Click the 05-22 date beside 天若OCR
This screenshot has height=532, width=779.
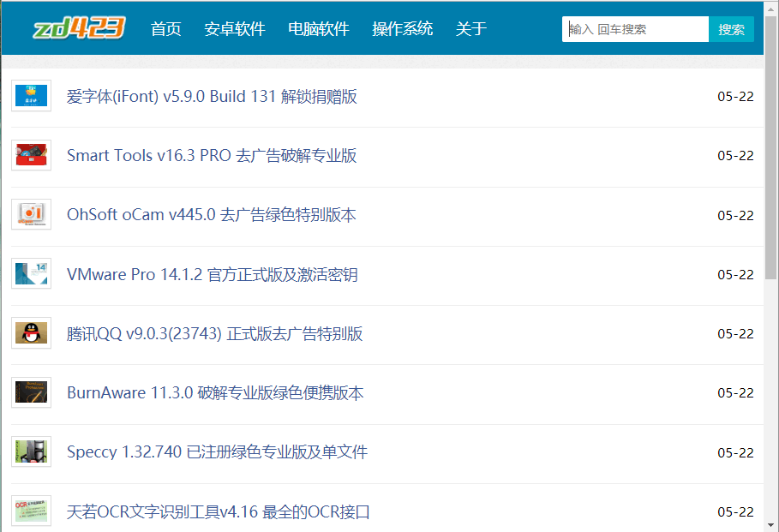735,511
